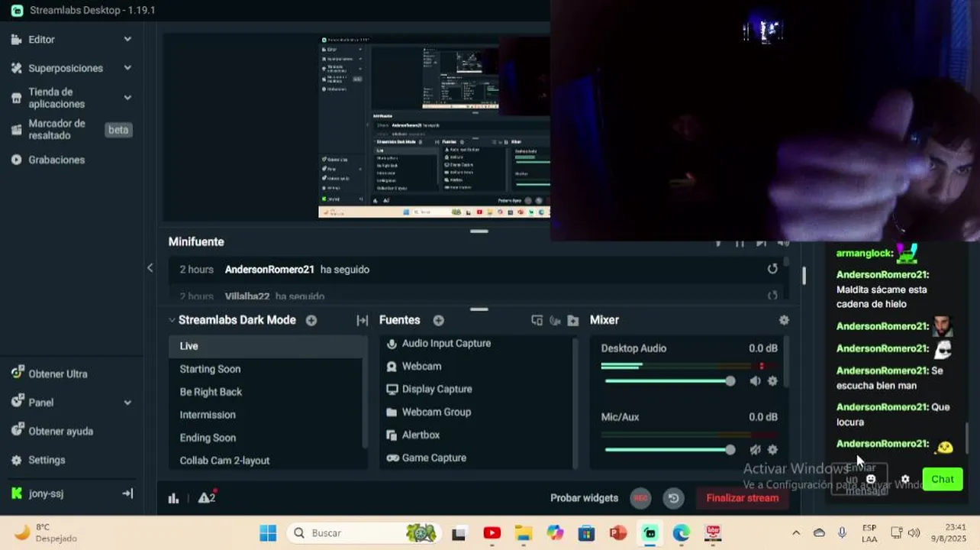Expand Tienda de aplicaciones chevron

coord(127,98)
